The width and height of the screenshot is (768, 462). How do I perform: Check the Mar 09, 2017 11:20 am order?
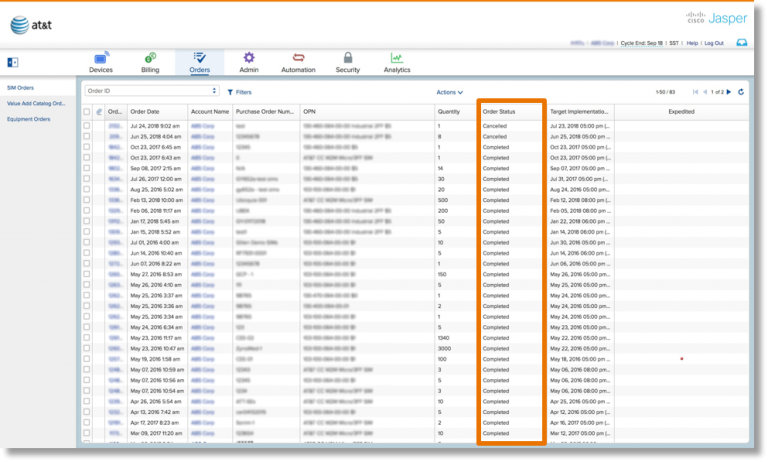[x=87, y=433]
